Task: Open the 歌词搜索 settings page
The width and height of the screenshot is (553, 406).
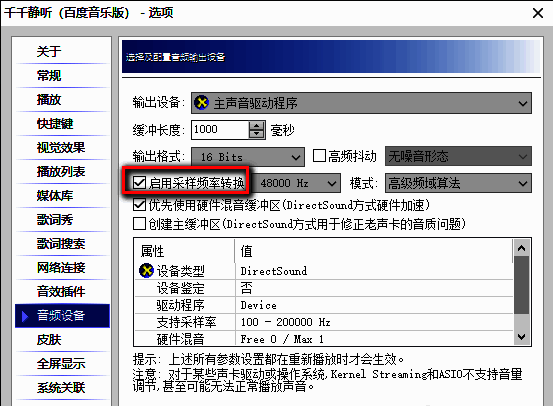Action: pos(61,243)
